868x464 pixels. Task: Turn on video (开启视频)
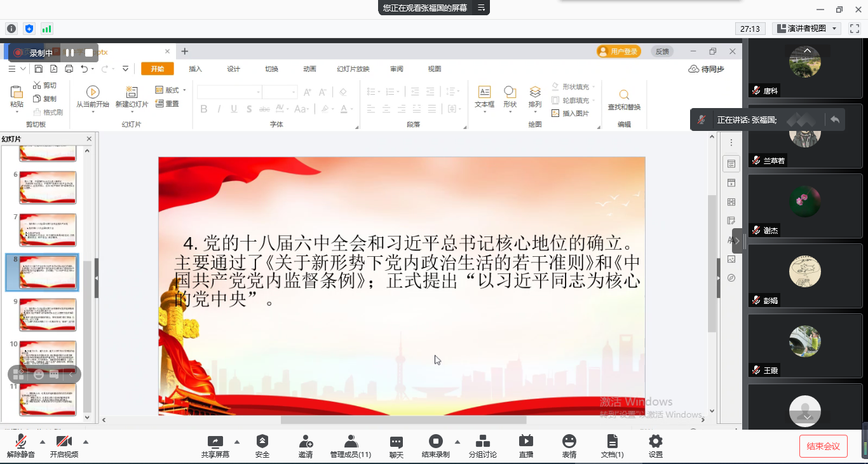click(64, 442)
